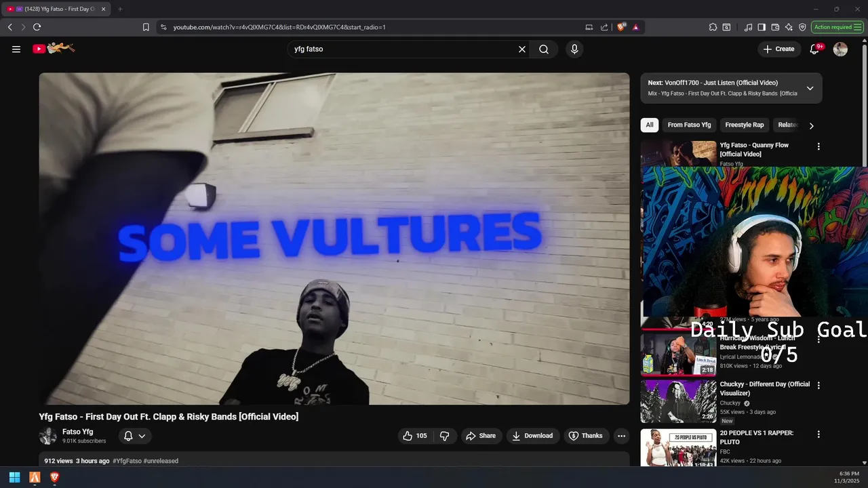The width and height of the screenshot is (868, 488).
Task: Click the Chuckyy channel name
Action: coord(730,403)
